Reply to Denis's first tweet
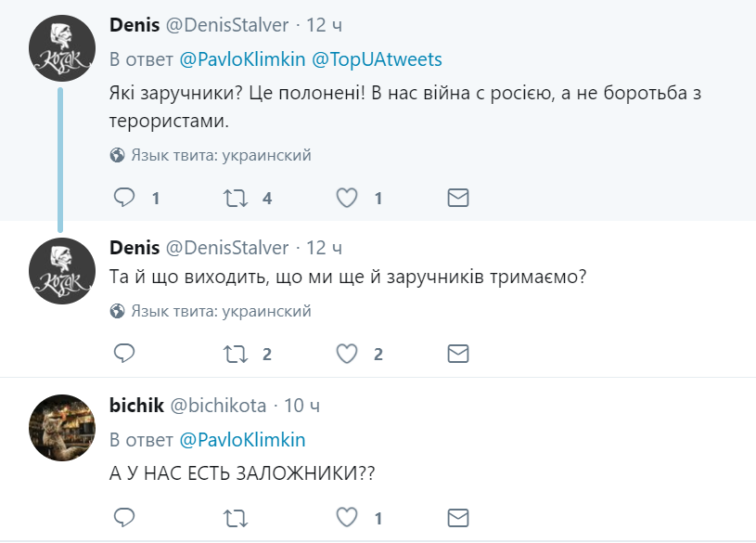 (x=124, y=198)
